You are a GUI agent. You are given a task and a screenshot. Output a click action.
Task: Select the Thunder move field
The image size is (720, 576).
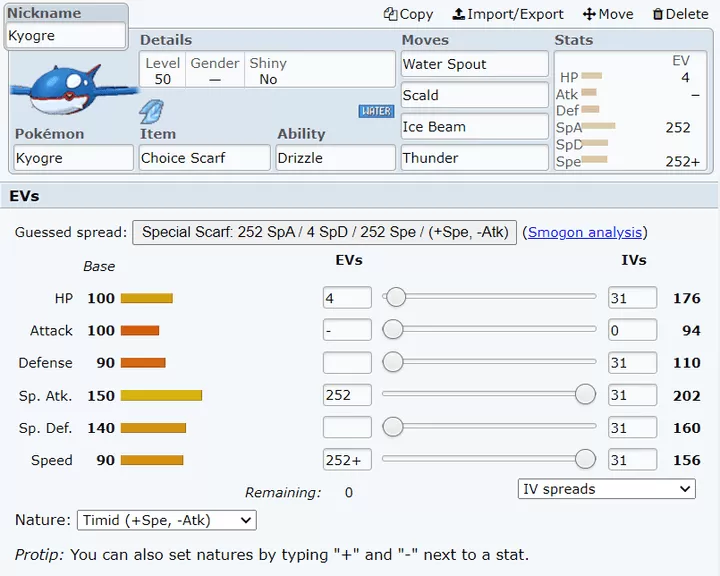[x=475, y=158]
